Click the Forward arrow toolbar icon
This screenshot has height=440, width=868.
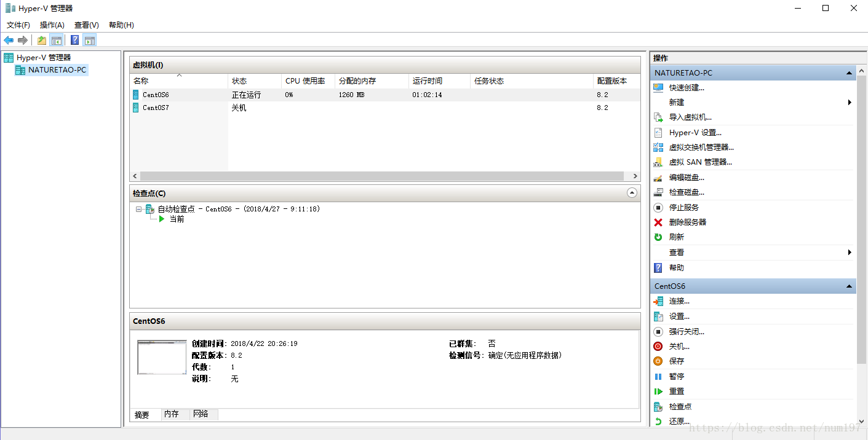[x=23, y=41]
